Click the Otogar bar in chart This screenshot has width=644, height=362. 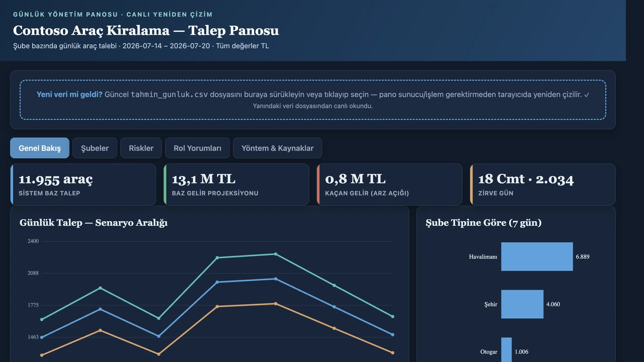tap(506, 350)
